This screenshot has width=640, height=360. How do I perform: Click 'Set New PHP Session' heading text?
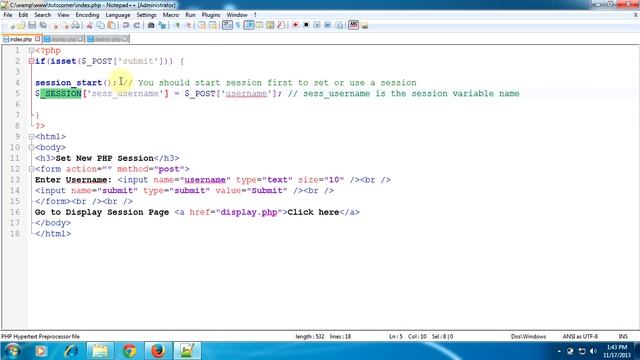pos(104,158)
